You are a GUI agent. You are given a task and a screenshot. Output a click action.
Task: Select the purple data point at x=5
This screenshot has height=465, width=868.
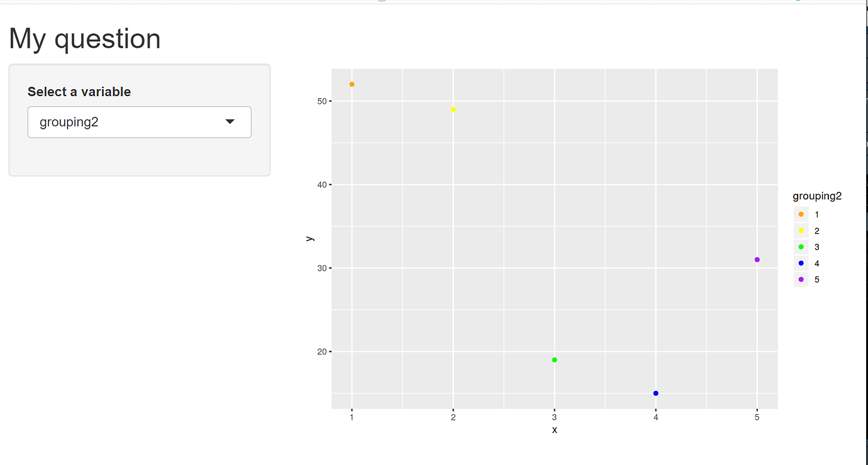pos(757,259)
